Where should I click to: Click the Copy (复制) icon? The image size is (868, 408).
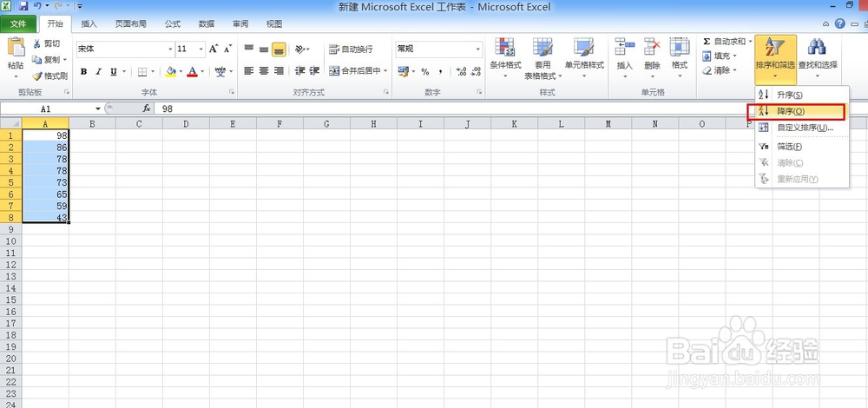[x=37, y=60]
